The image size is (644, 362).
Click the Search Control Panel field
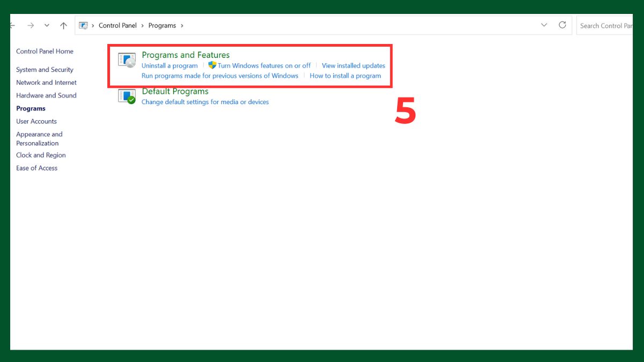[x=605, y=25]
